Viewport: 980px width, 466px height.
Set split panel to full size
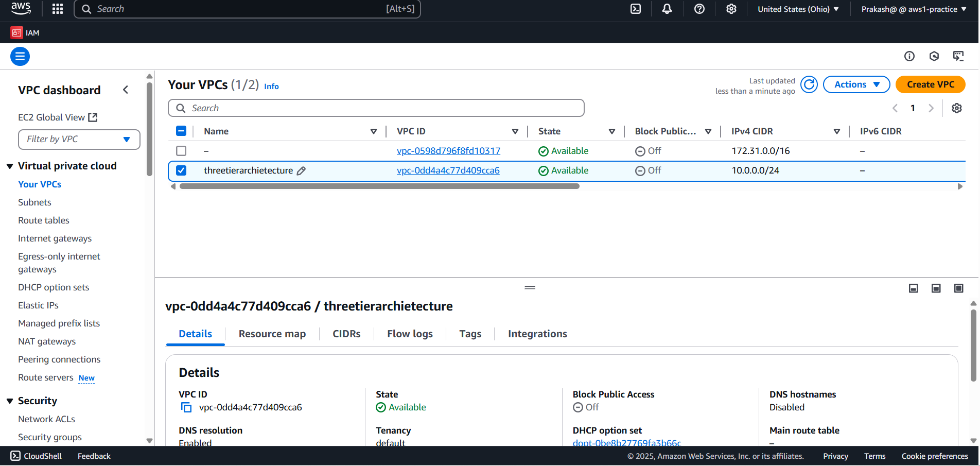point(959,288)
